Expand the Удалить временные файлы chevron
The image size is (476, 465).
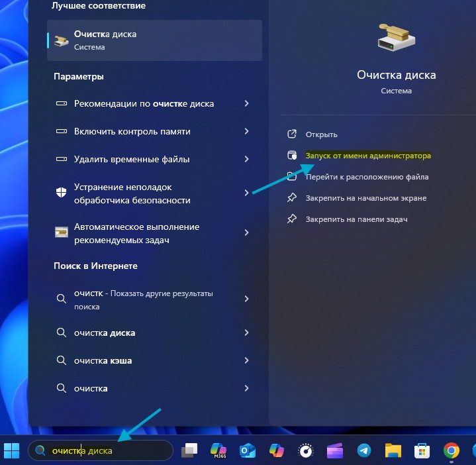[x=246, y=159]
